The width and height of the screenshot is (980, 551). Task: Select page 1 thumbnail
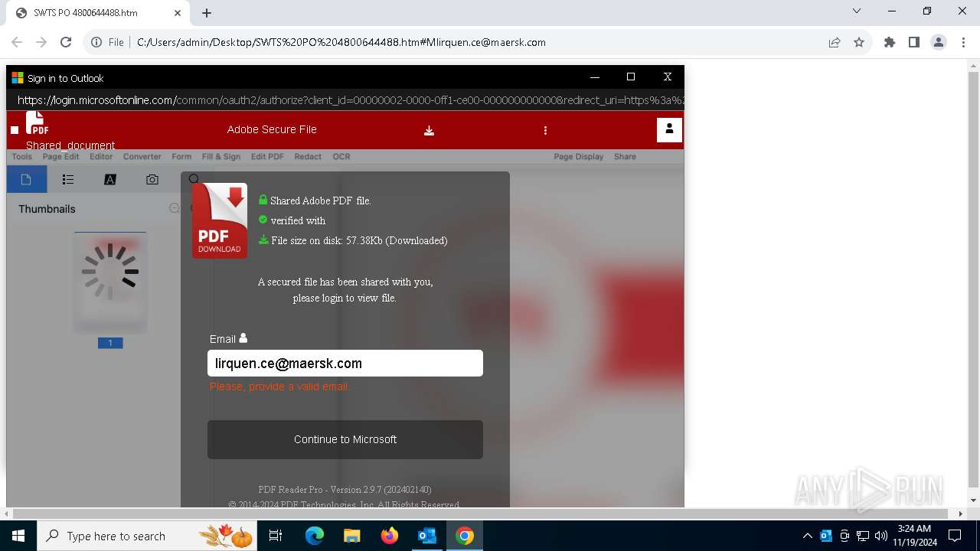110,282
